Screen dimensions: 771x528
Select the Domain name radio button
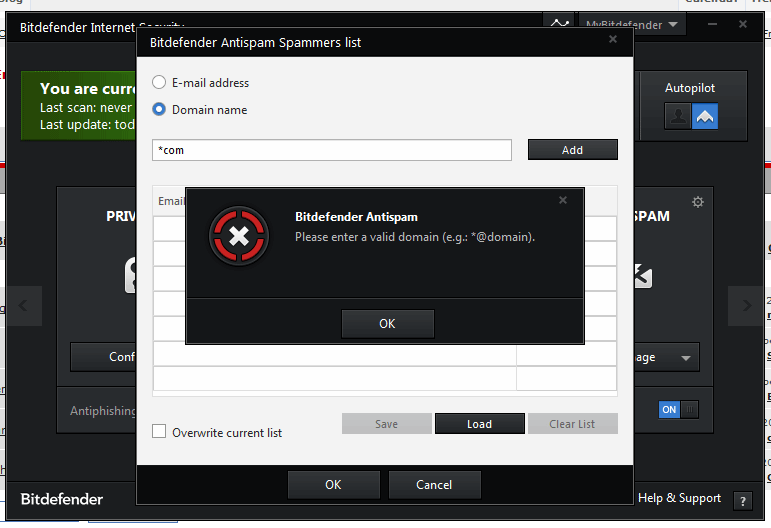pyautogui.click(x=159, y=109)
